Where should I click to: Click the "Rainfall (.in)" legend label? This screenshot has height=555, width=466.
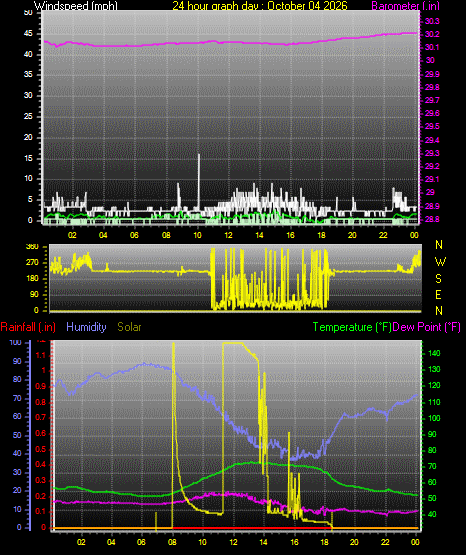[x=28, y=327]
